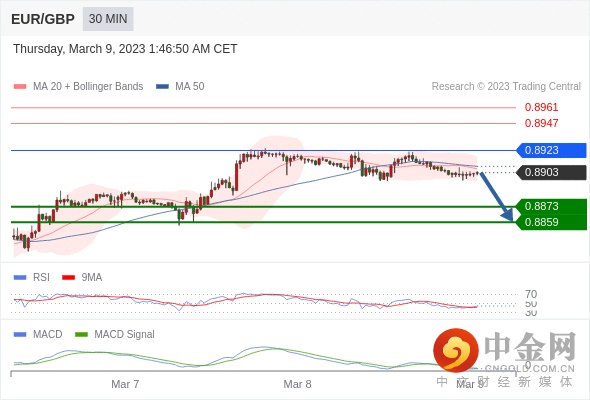Click the MA 50 legend label

click(190, 87)
